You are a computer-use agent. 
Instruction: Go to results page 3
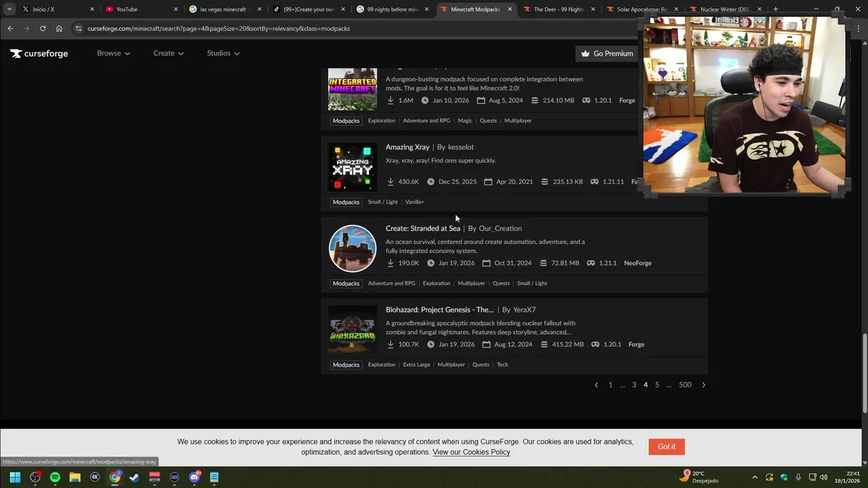(x=634, y=385)
